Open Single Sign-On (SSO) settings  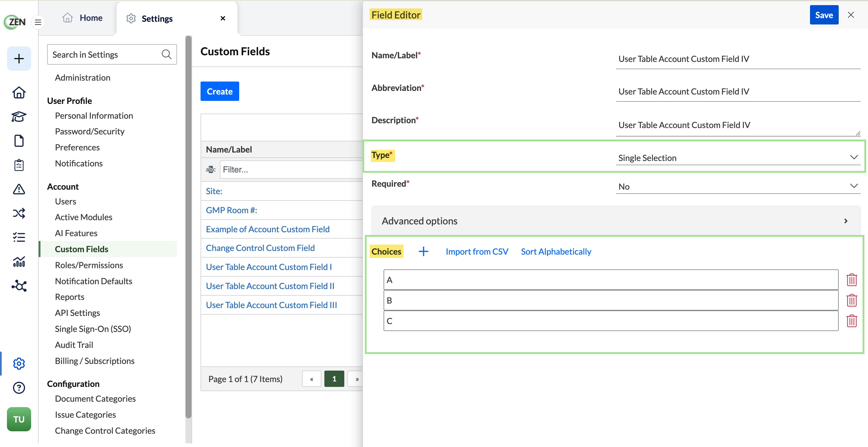93,329
